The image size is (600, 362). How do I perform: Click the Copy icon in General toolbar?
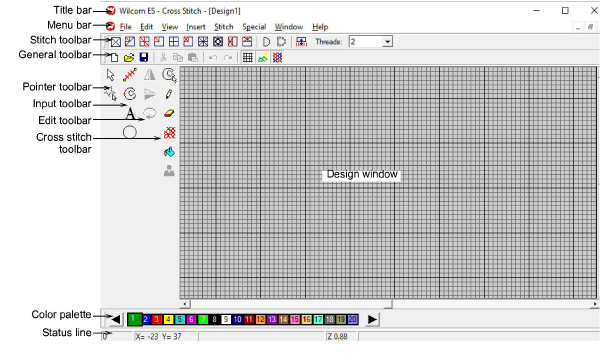pos(178,57)
